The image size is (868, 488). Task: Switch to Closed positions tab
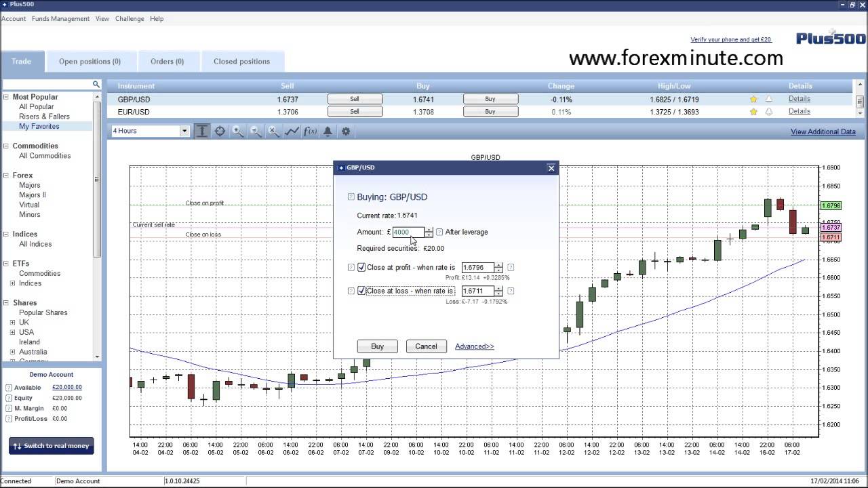click(242, 61)
